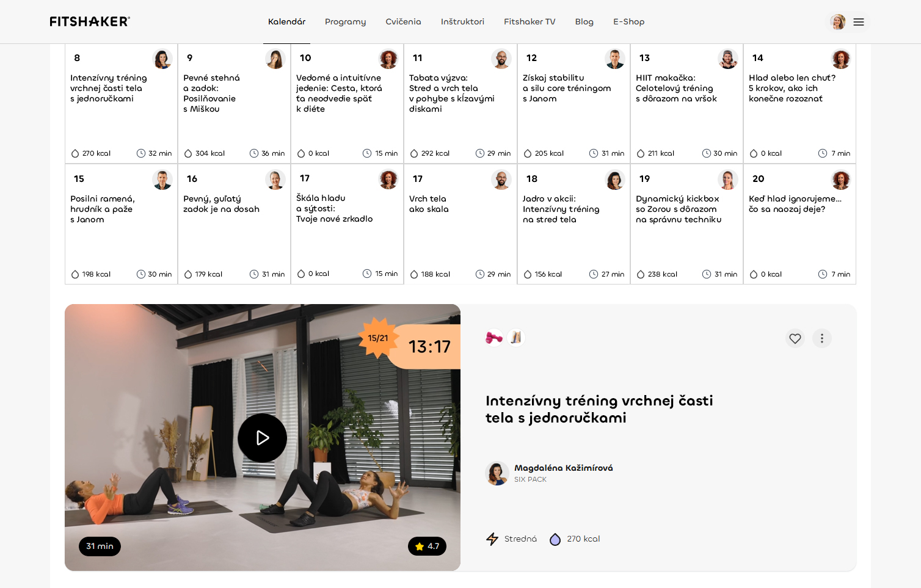The image size is (921, 588).
Task: Click the exercise mat equipment icon
Action: 516,337
